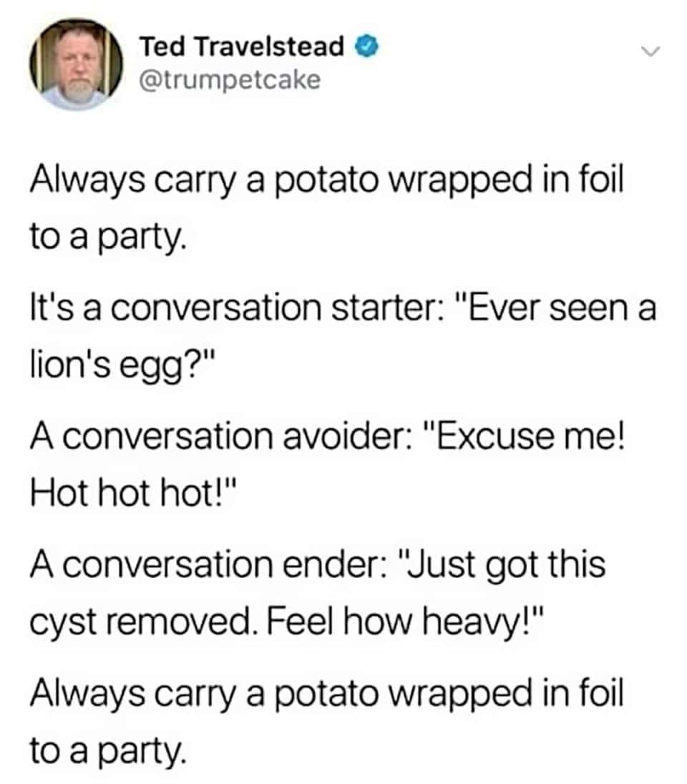Click the caret beside the tweet header
This screenshot has height=784, width=687.
click(651, 50)
